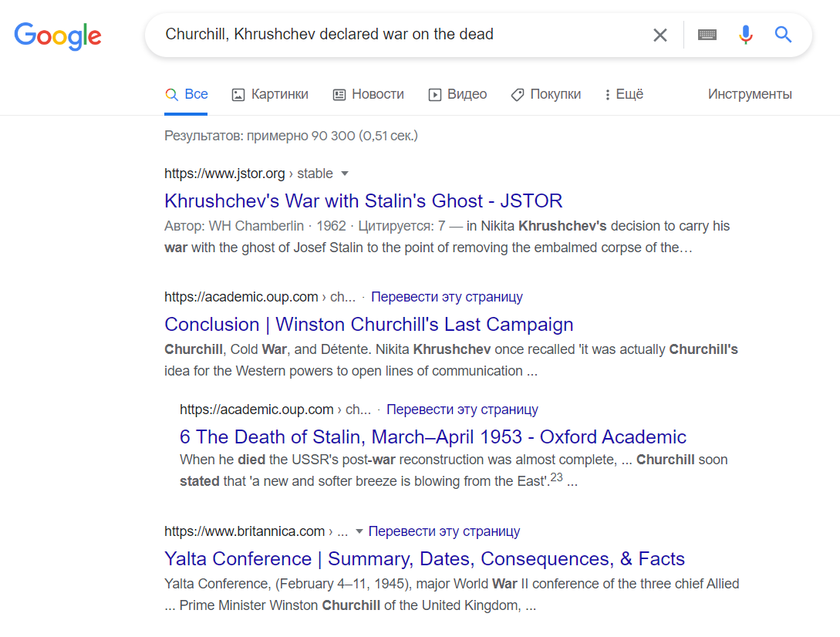The height and width of the screenshot is (637, 840).
Task: Switch to Видео tab
Action: coord(457,94)
